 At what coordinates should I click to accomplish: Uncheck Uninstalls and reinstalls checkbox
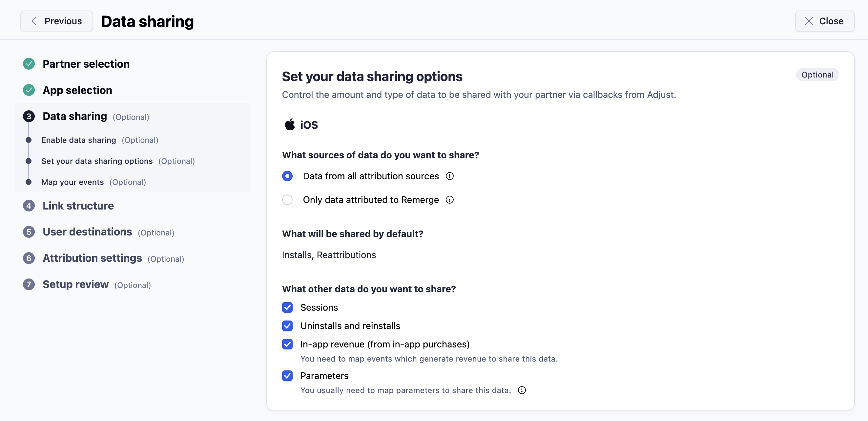287,326
